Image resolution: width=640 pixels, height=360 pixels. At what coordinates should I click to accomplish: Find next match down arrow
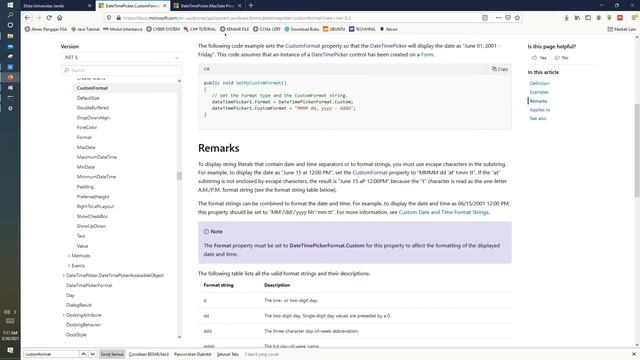93,354
